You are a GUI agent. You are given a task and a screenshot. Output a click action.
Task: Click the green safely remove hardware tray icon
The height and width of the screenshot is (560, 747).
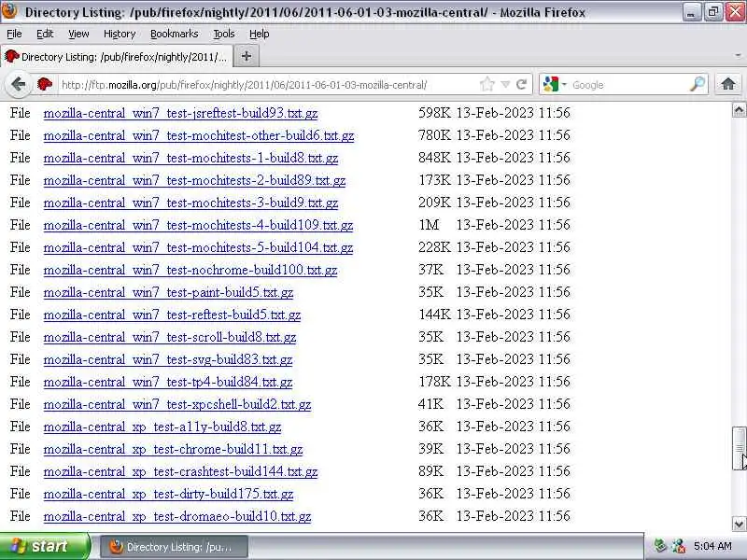point(660,546)
